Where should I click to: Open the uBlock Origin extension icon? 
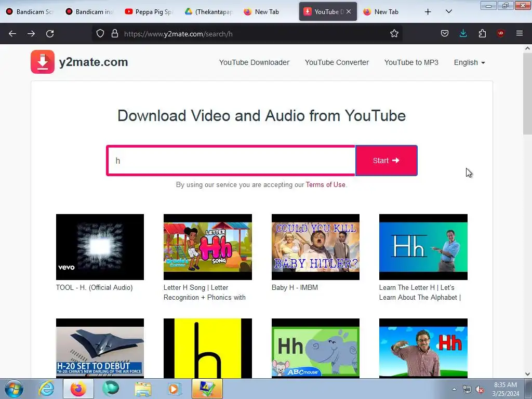(500, 34)
